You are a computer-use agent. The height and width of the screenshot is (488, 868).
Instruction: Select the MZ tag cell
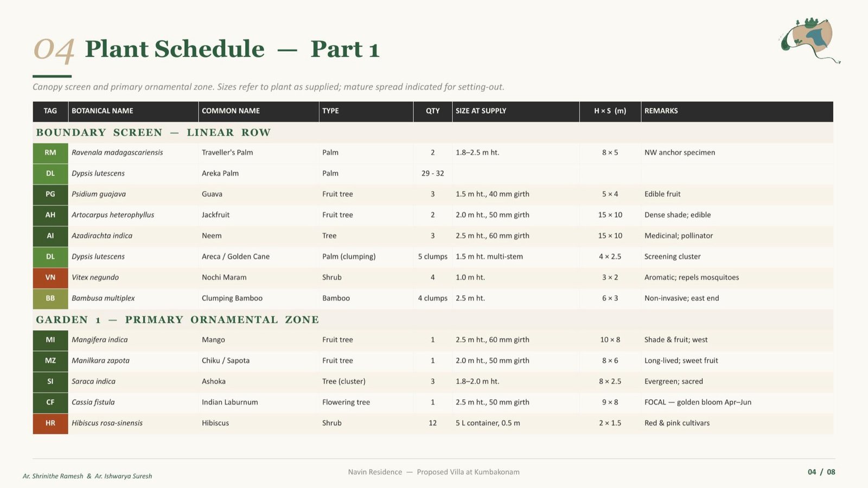(50, 361)
